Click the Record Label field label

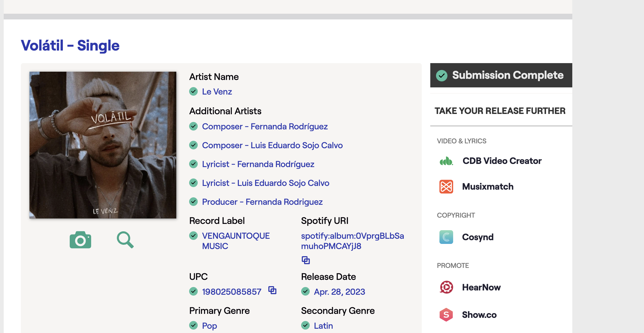click(217, 221)
